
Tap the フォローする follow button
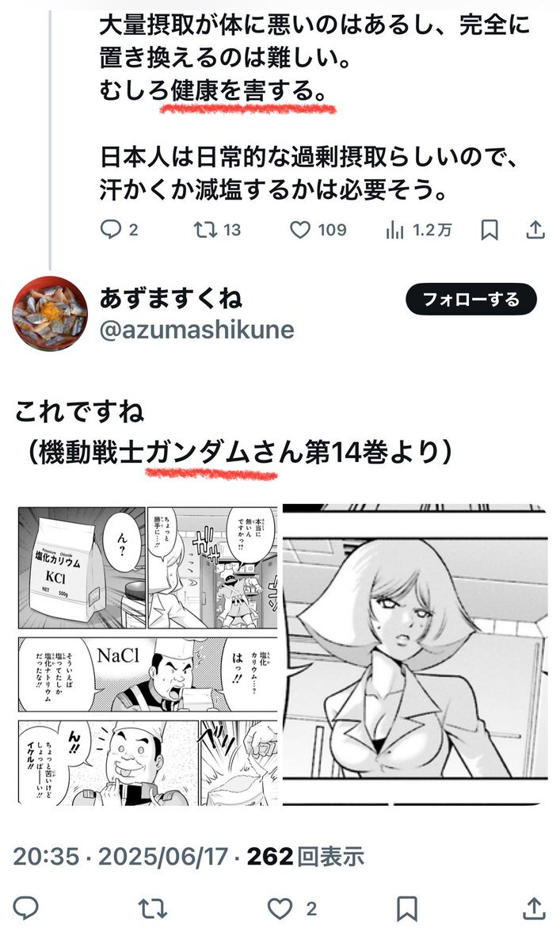(471, 300)
